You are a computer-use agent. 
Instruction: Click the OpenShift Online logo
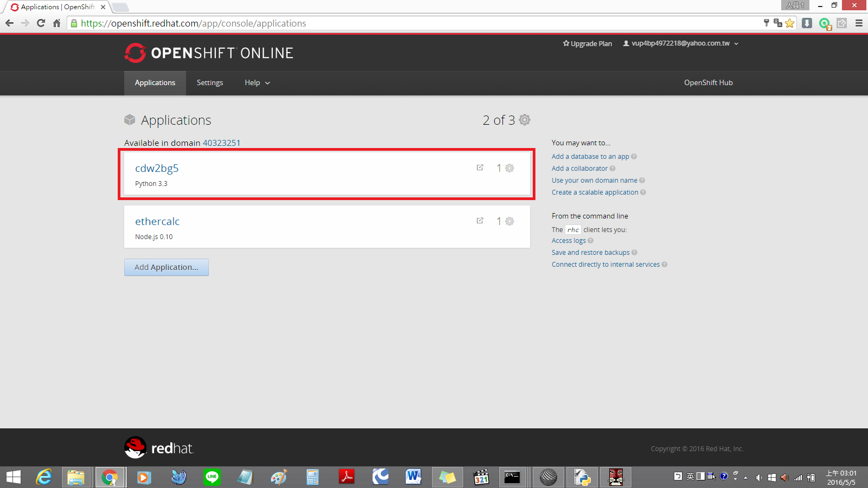[209, 53]
